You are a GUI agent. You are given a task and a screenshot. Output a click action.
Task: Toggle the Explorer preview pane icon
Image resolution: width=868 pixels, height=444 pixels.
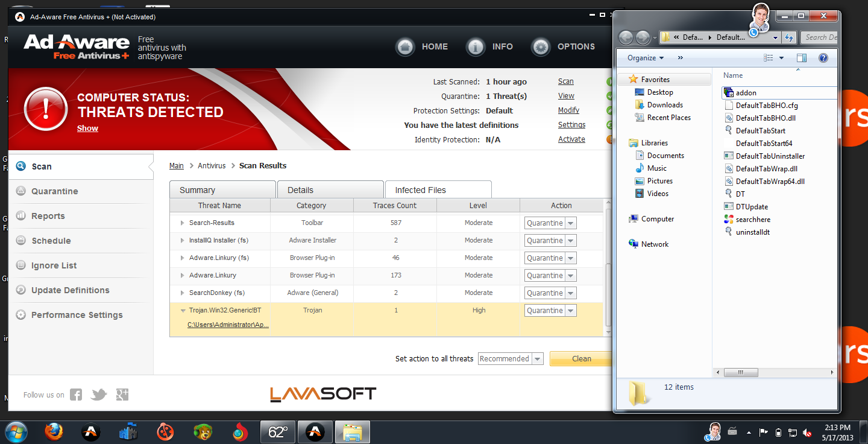pyautogui.click(x=801, y=58)
